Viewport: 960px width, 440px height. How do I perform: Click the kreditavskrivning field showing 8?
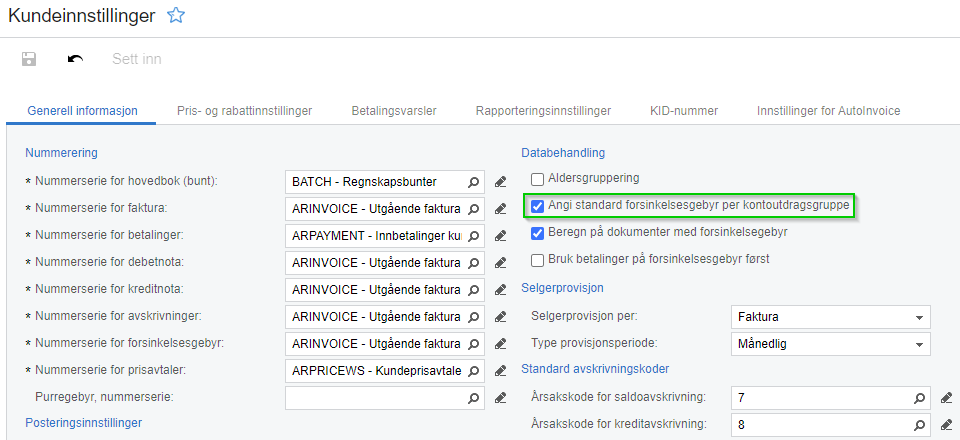click(830, 424)
